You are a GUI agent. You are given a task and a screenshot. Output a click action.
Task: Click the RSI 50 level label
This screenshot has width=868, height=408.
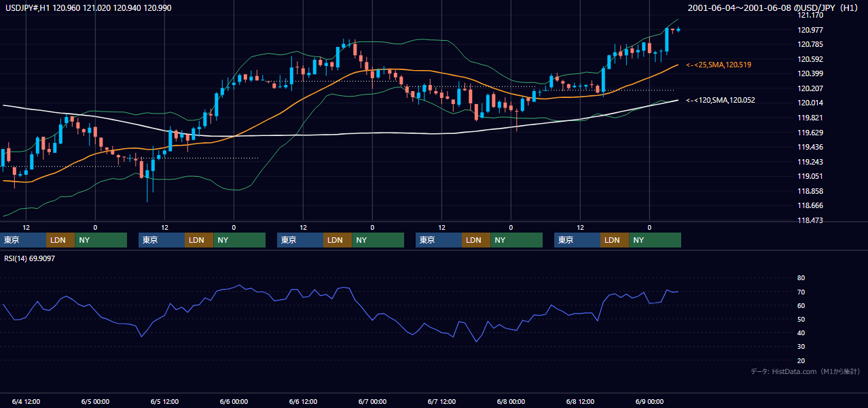click(x=801, y=319)
